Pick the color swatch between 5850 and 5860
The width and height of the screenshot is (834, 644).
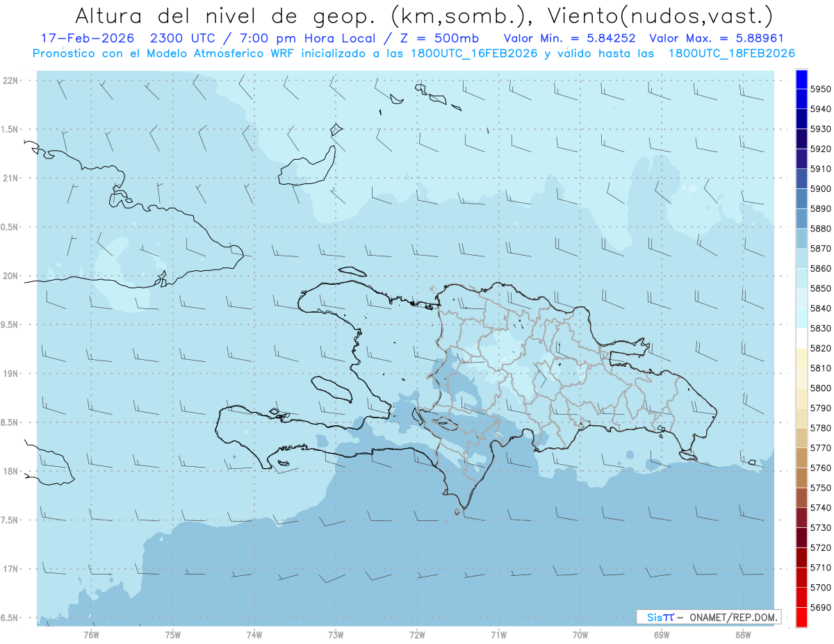[x=801, y=278]
